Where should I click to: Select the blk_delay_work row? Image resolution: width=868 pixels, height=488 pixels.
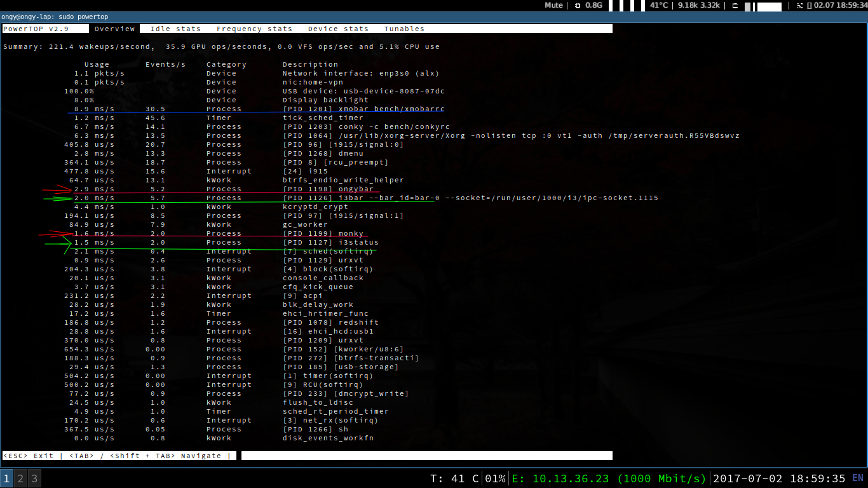click(211, 304)
